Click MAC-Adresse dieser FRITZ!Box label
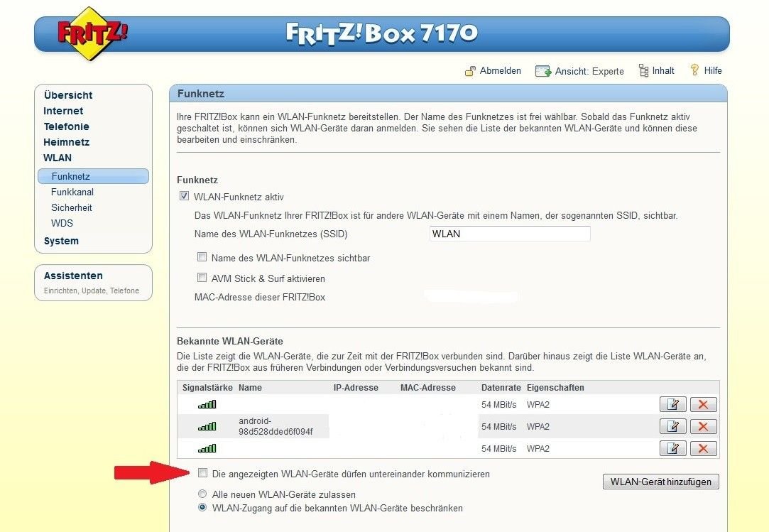Image resolution: width=769 pixels, height=532 pixels. click(x=260, y=298)
